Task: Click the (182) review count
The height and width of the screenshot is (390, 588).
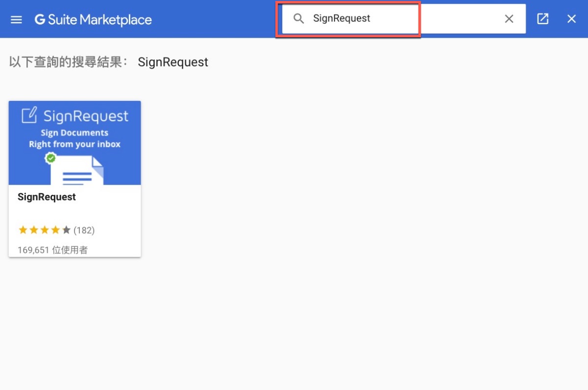Action: tap(84, 230)
